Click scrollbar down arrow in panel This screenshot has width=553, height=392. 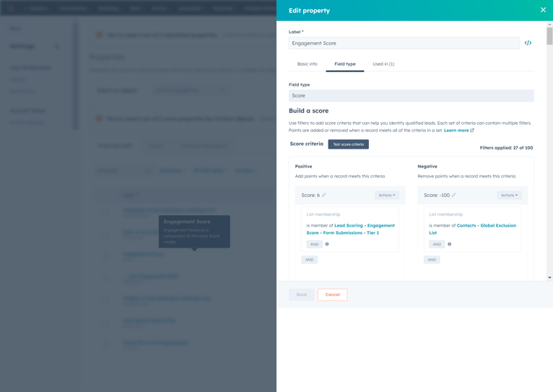tap(549, 277)
